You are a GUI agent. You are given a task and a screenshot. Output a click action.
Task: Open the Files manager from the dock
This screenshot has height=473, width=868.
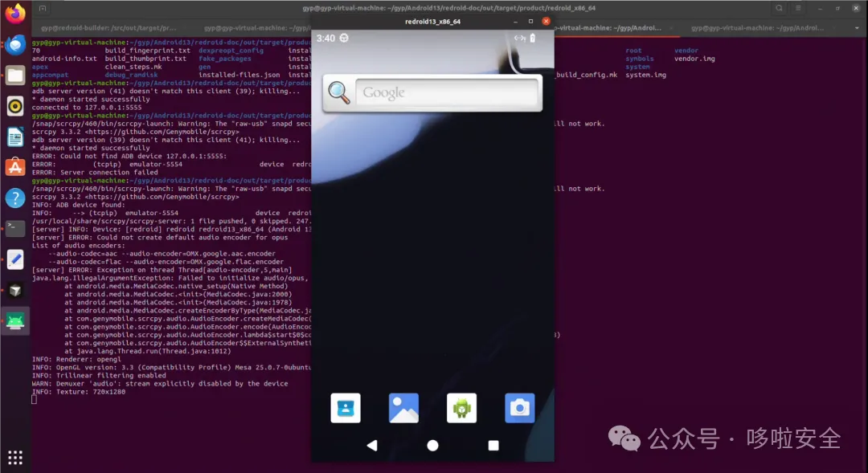(15, 75)
